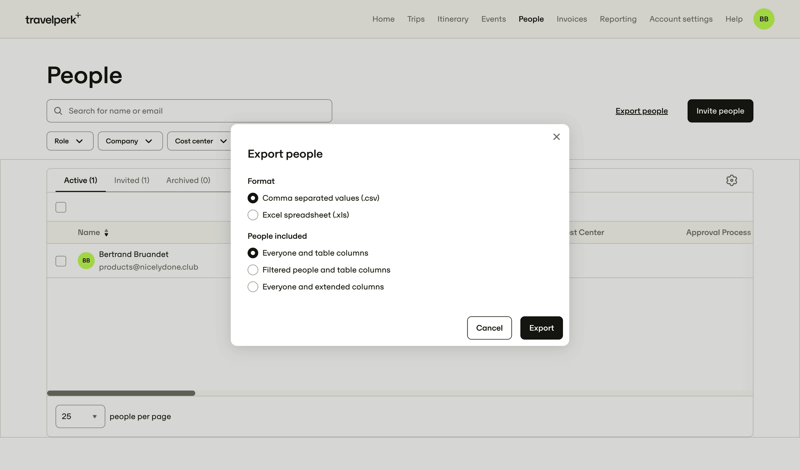
Task: Open the BB user avatar menu
Action: click(x=763, y=19)
